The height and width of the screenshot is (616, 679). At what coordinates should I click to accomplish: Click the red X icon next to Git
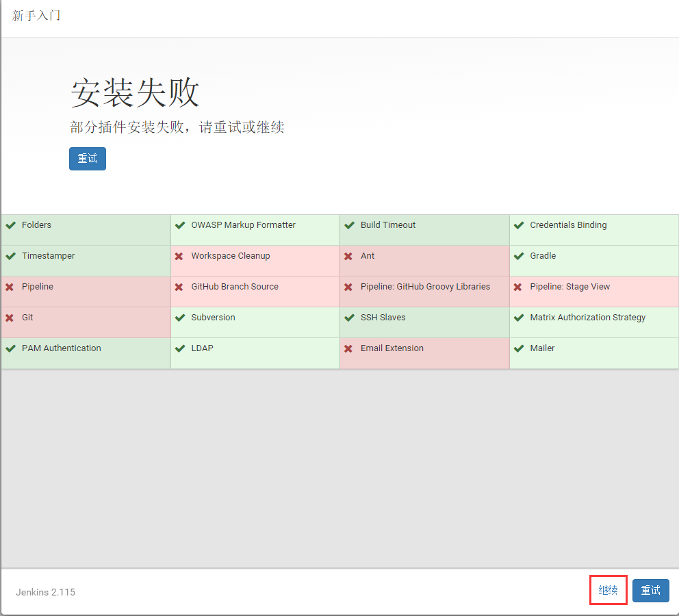click(x=10, y=318)
